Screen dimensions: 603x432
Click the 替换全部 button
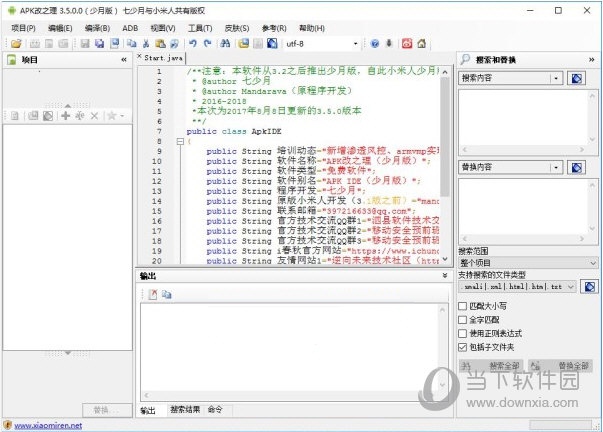coord(560,366)
